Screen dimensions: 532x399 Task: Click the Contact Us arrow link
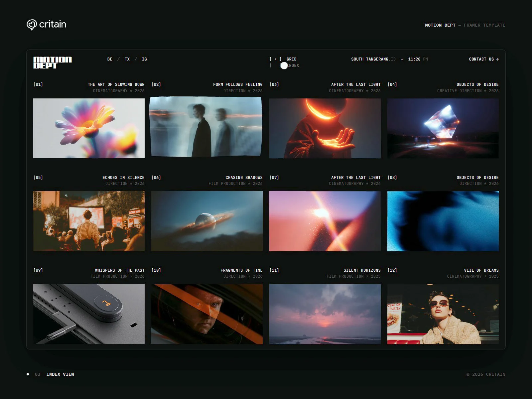pos(484,59)
